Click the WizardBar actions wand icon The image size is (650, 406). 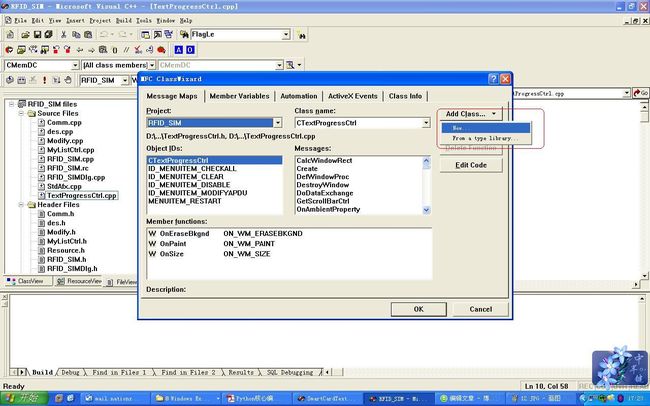coord(290,65)
